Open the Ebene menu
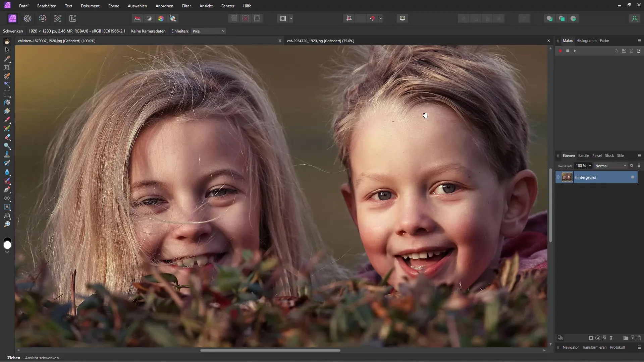Viewport: 644px width, 362px height. point(114,6)
